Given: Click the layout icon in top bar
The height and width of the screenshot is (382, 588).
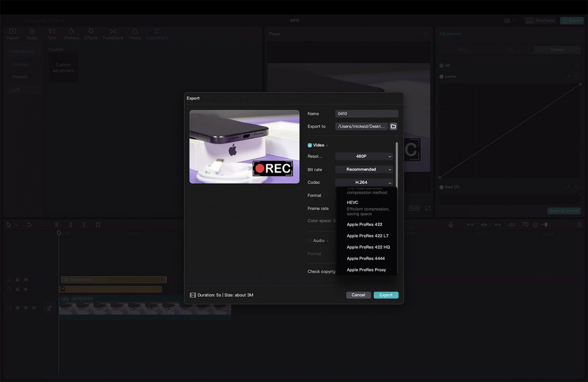Looking at the screenshot, I should 507,21.
